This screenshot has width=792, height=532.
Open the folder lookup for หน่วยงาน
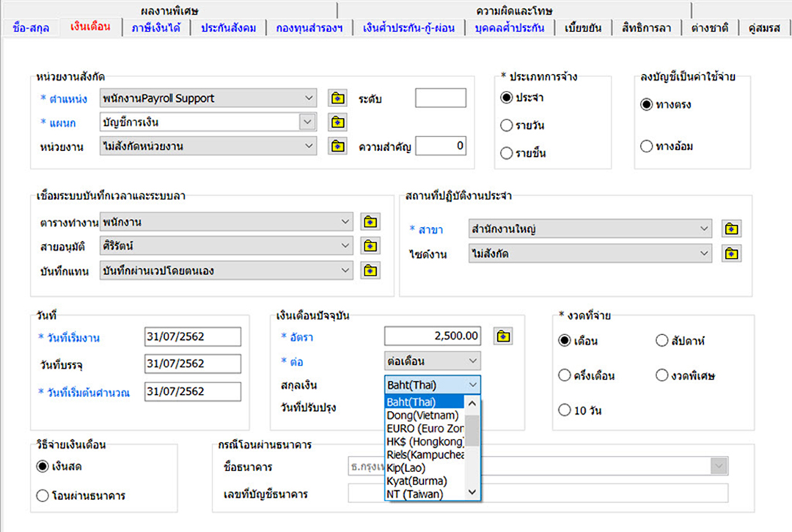point(337,147)
